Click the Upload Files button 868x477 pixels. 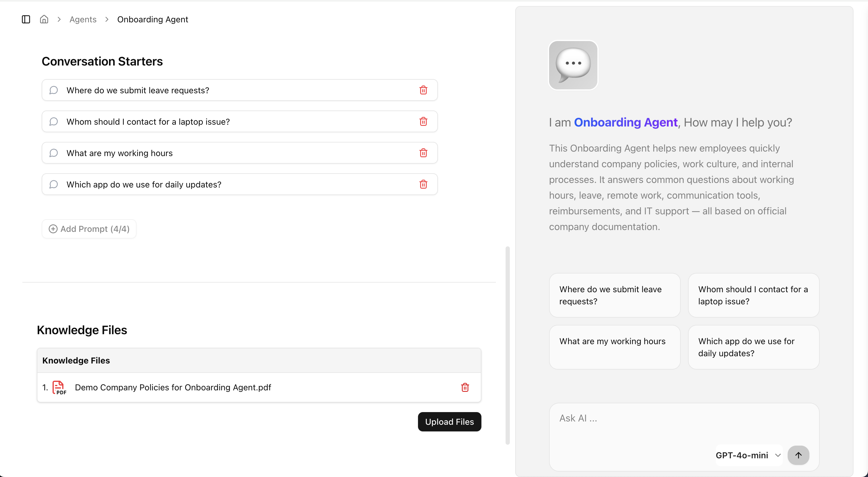pyautogui.click(x=449, y=421)
